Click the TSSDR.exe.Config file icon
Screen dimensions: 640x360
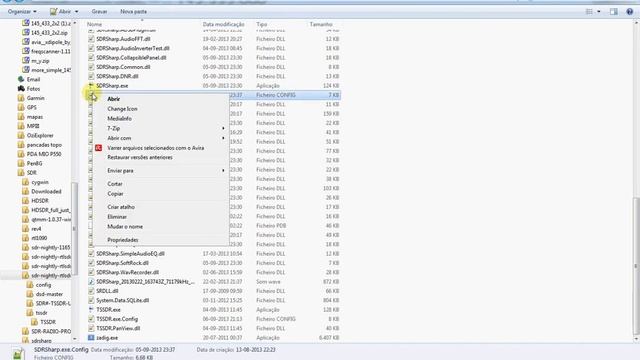pyautogui.click(x=91, y=319)
